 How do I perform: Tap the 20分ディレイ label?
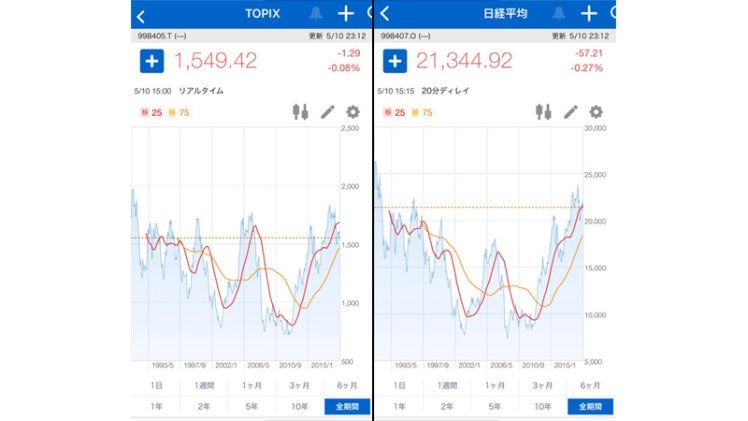pyautogui.click(x=445, y=91)
